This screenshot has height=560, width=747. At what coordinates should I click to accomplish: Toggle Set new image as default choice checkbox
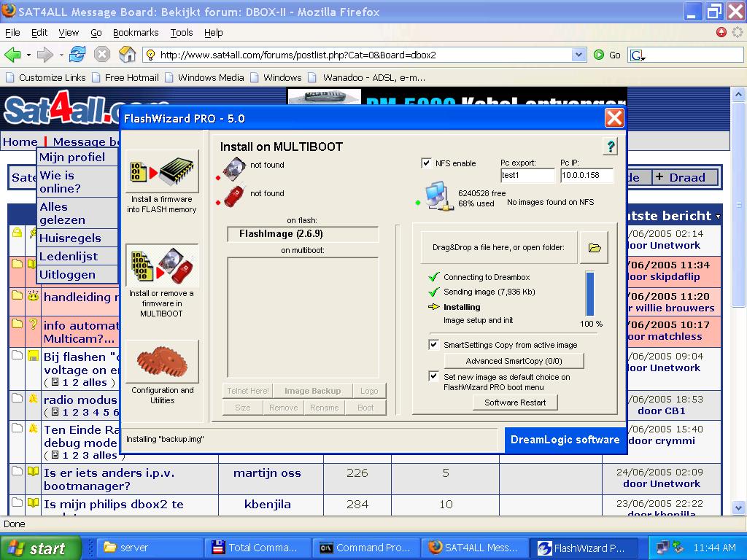click(433, 376)
